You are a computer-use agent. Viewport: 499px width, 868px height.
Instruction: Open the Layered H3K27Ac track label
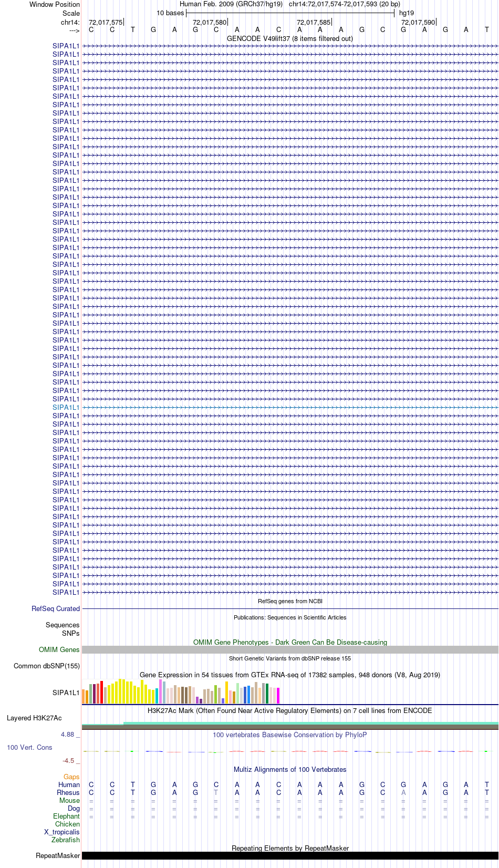click(34, 718)
